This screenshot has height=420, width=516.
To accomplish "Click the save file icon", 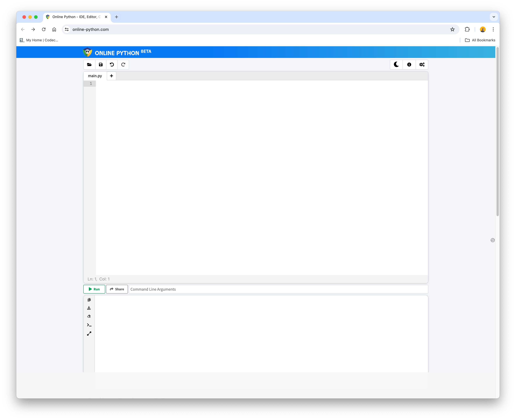I will click(101, 65).
